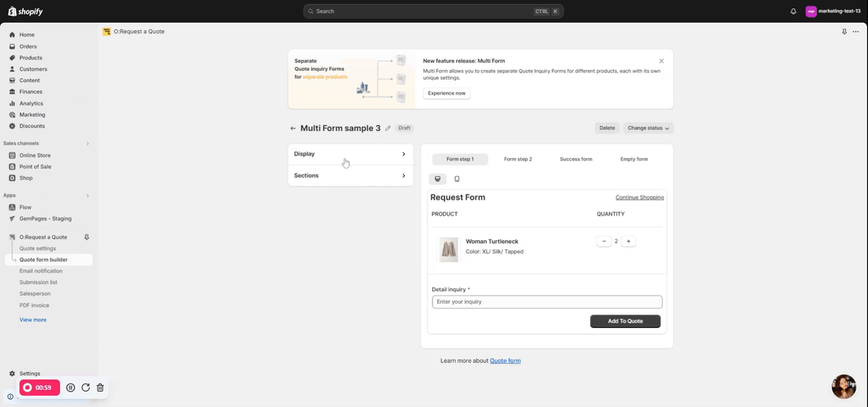Expand the Sections panel row
Viewport: 868px width, 407px height.
pos(350,176)
